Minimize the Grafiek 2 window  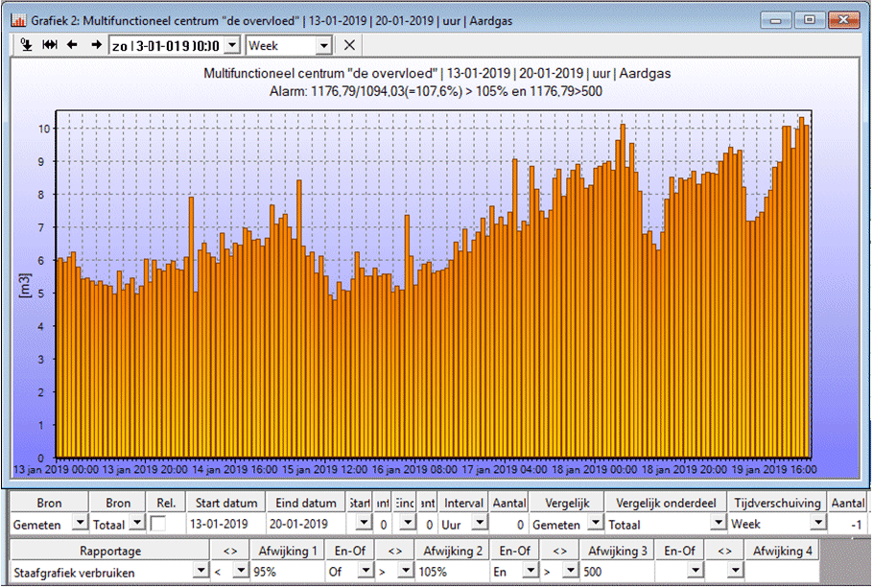click(775, 20)
